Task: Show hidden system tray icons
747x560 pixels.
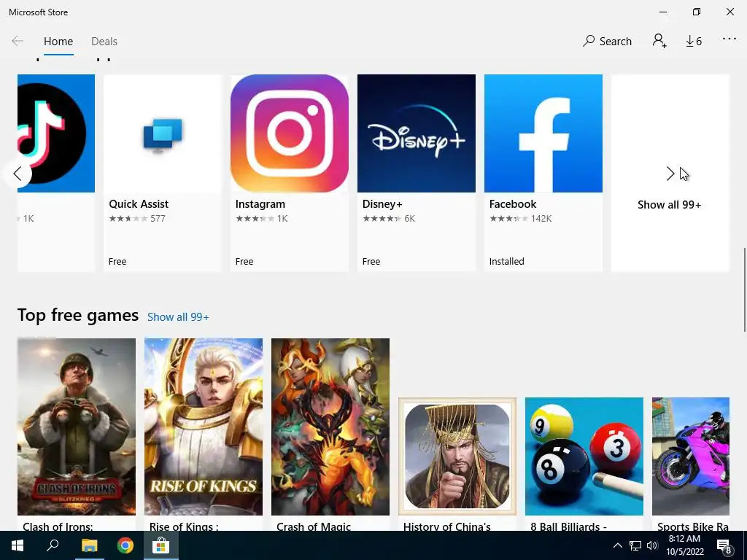Action: [x=617, y=545]
